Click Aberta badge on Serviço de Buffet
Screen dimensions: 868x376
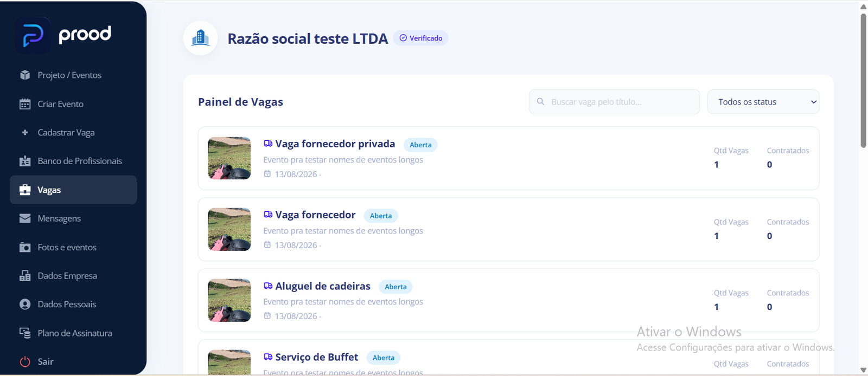click(x=384, y=358)
